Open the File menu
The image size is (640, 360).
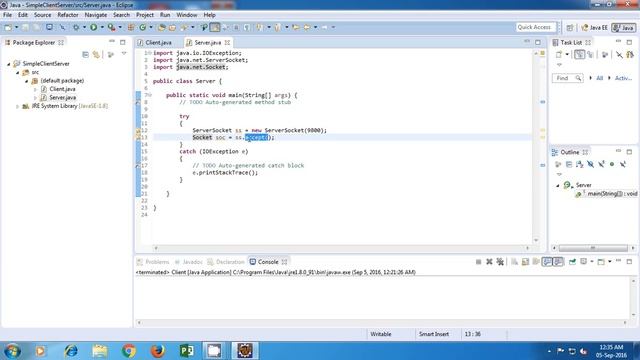coord(7,15)
